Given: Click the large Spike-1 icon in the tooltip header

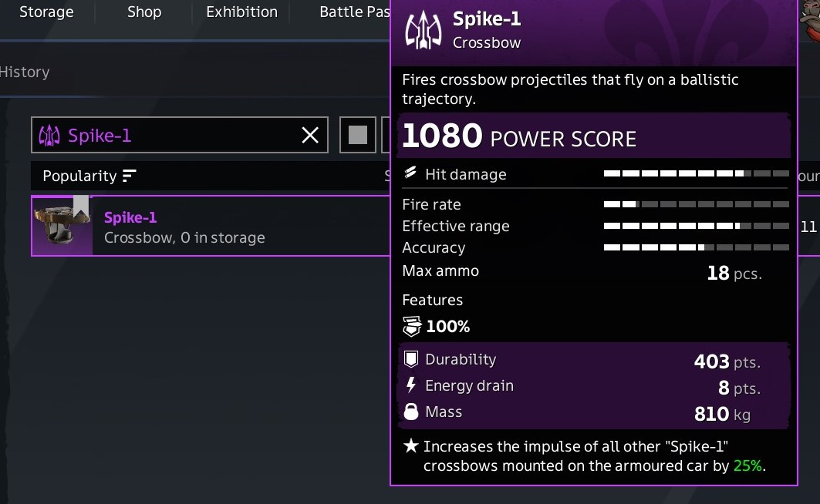Looking at the screenshot, I should click(x=423, y=31).
